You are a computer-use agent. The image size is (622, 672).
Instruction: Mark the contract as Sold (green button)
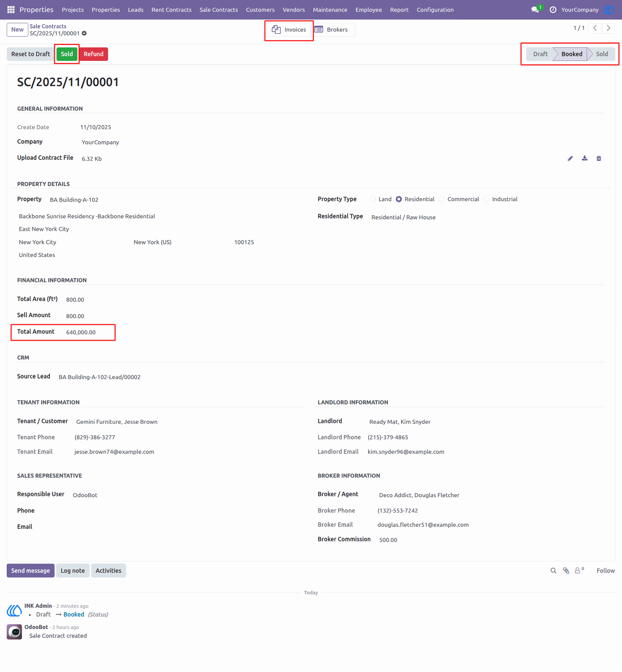(x=67, y=54)
